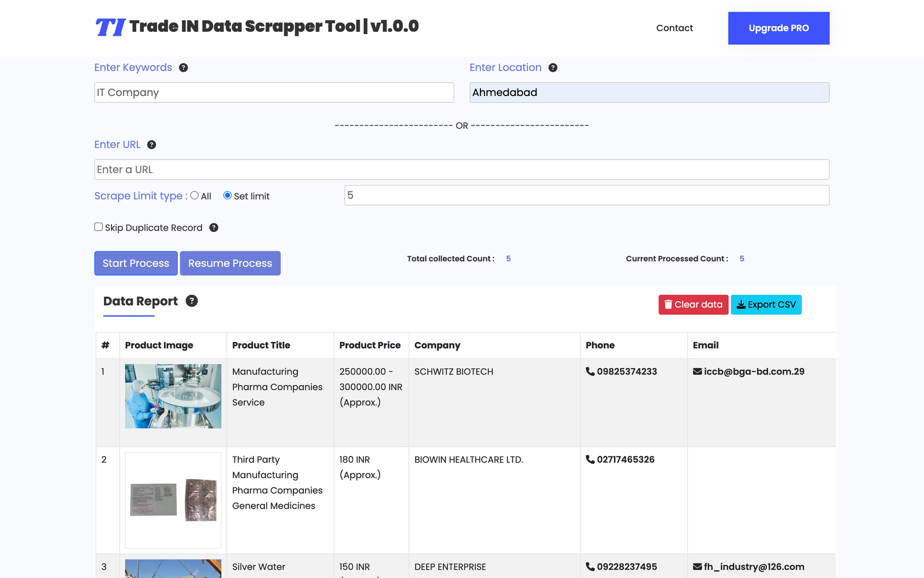Clear data from the report
The image size is (924, 578).
[x=693, y=305]
